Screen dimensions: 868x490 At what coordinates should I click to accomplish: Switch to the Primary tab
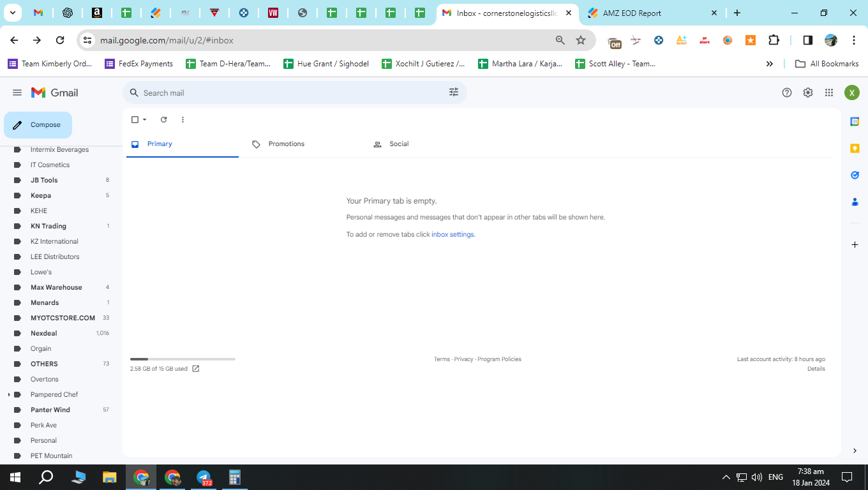click(183, 144)
